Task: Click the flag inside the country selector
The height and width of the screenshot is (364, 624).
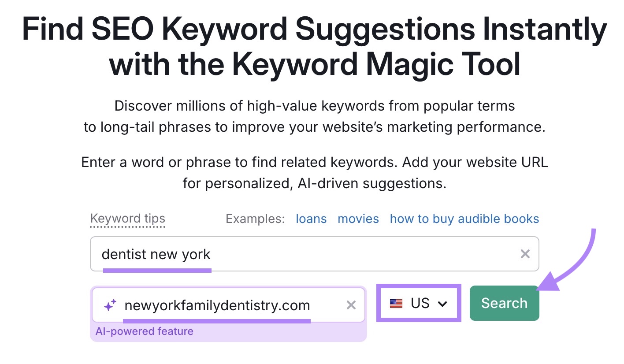Action: click(396, 303)
